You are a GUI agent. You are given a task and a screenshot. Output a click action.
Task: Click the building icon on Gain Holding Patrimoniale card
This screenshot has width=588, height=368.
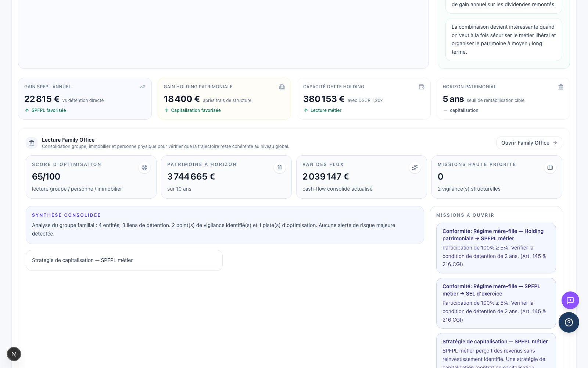282,87
